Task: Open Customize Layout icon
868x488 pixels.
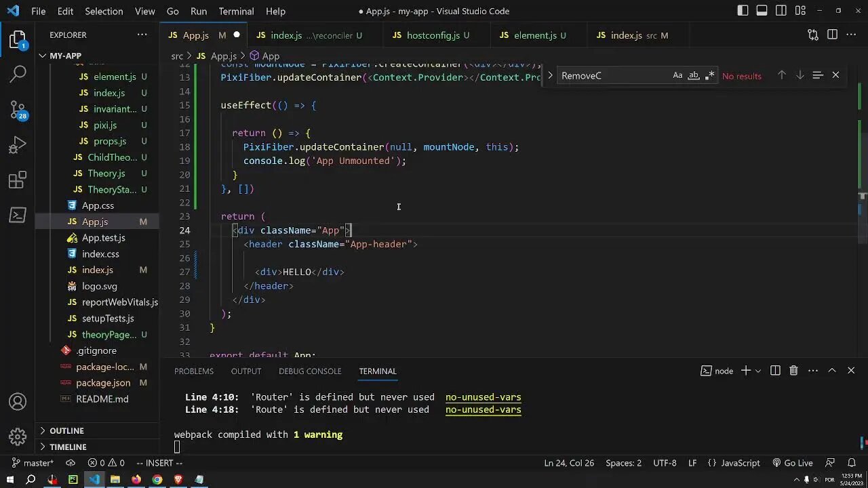Action: (800, 11)
